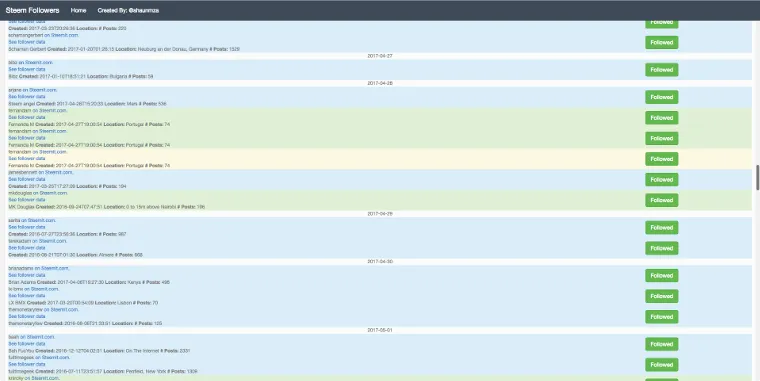
Task: See follower data for brianadams
Action: click(27, 275)
